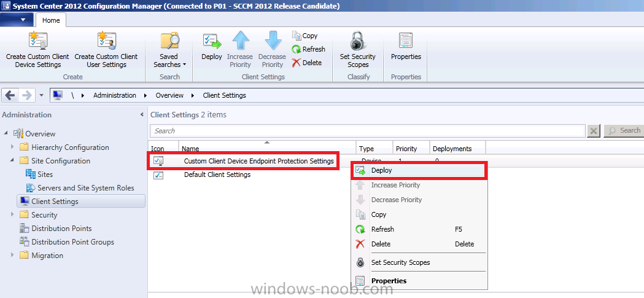Viewport: 644px width, 298px height.
Task: Click the icon beside Default Client Settings
Action: (x=158, y=175)
